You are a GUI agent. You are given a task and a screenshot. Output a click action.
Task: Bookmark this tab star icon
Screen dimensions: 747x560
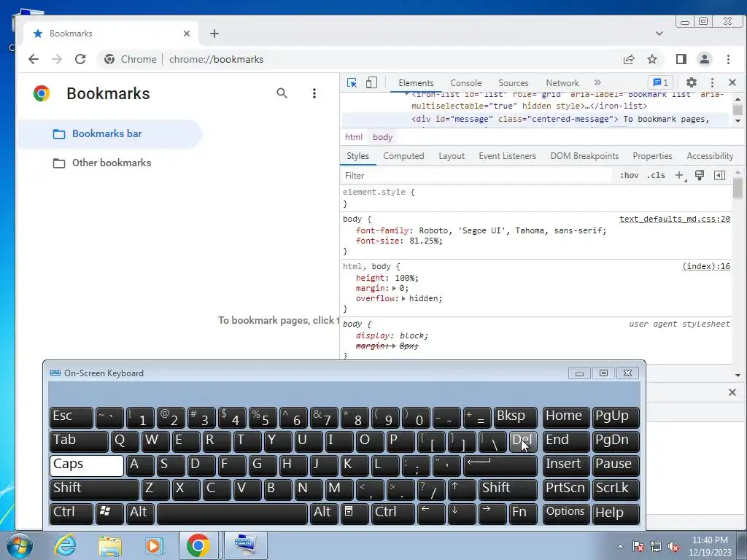[x=652, y=59]
